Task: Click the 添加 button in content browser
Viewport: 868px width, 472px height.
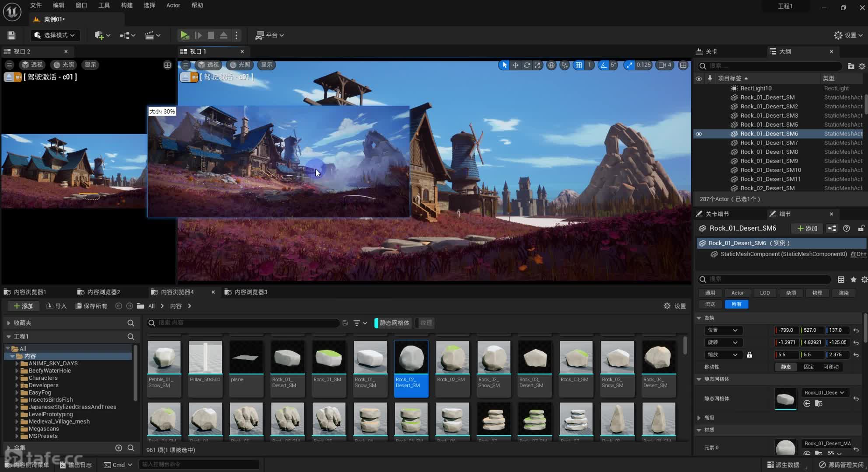Action: (24, 306)
